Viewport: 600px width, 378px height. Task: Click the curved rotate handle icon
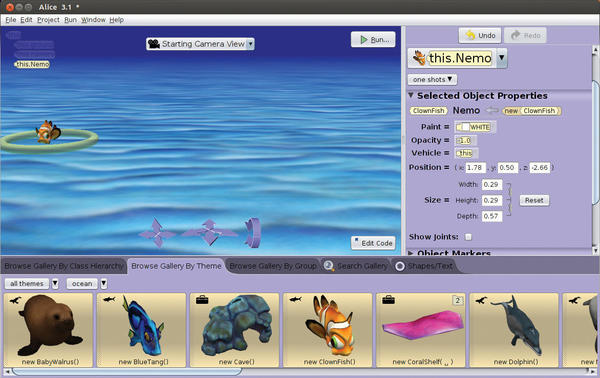click(x=253, y=232)
